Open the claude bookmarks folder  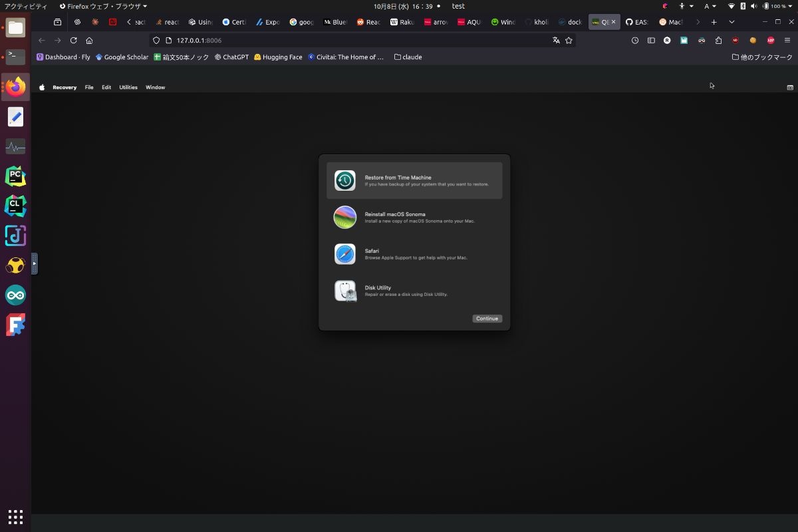pos(408,57)
